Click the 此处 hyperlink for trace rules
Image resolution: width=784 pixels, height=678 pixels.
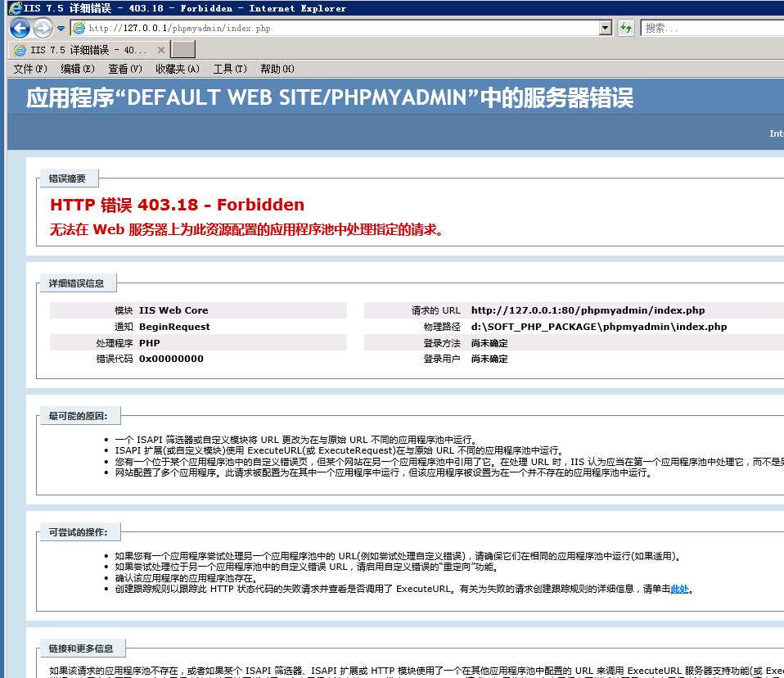(679, 589)
